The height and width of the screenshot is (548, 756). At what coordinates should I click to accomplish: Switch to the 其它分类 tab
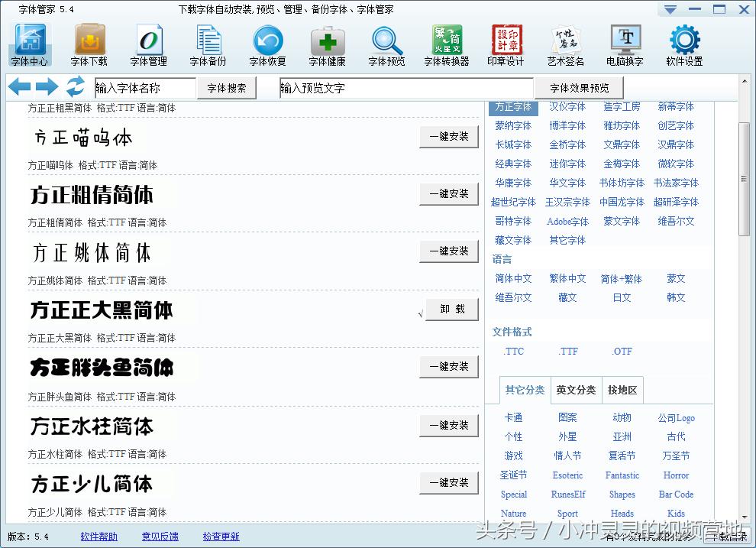pos(525,390)
